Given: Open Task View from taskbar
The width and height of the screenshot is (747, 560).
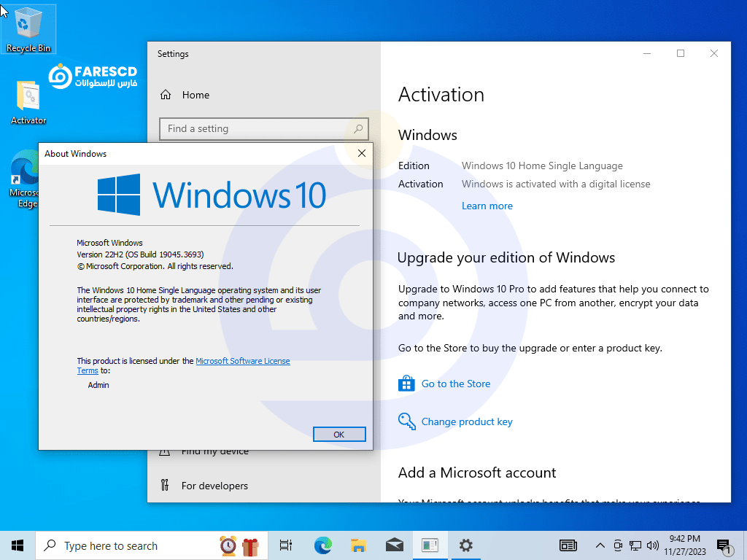Looking at the screenshot, I should coord(286,545).
